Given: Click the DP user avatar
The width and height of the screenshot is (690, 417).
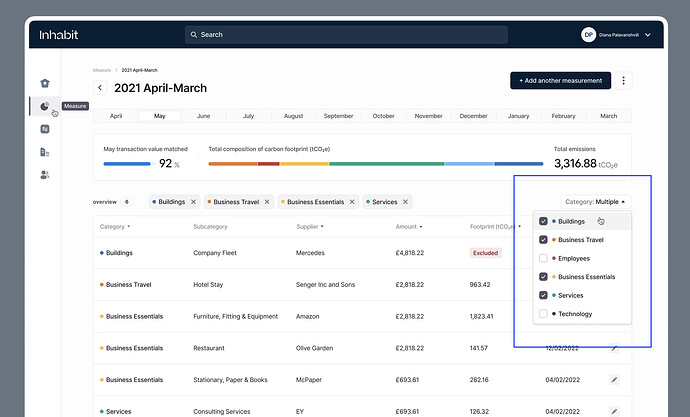Looking at the screenshot, I should pos(588,34).
